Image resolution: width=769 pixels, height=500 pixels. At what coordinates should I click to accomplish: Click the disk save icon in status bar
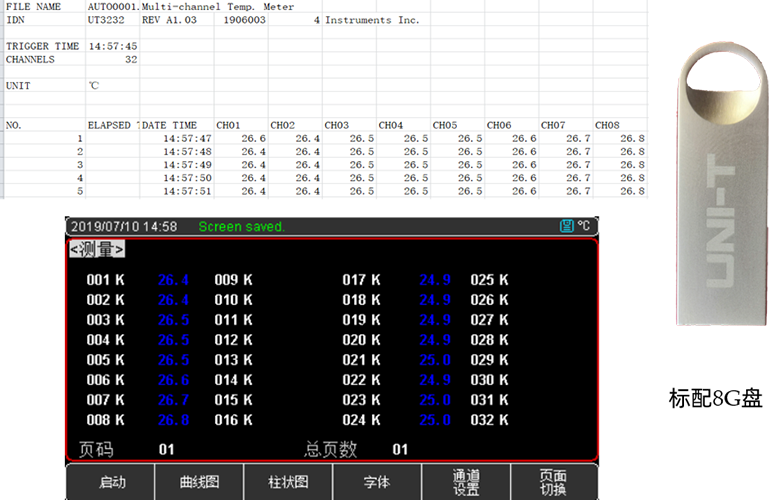[x=567, y=227]
